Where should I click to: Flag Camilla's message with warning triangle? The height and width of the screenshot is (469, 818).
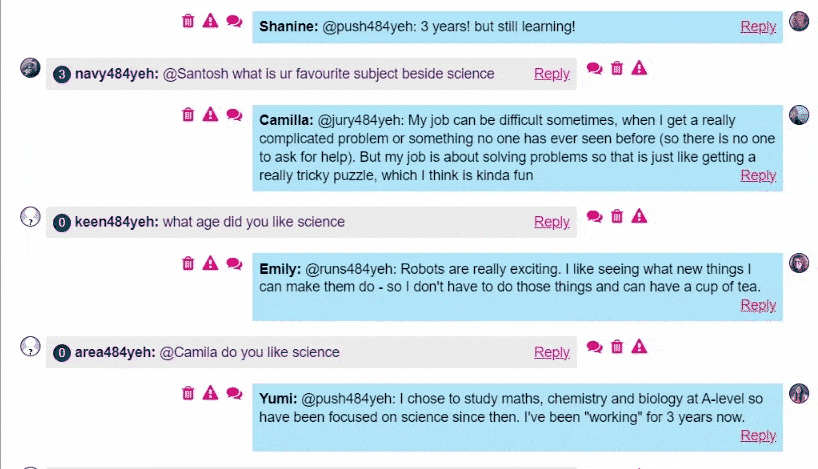210,114
